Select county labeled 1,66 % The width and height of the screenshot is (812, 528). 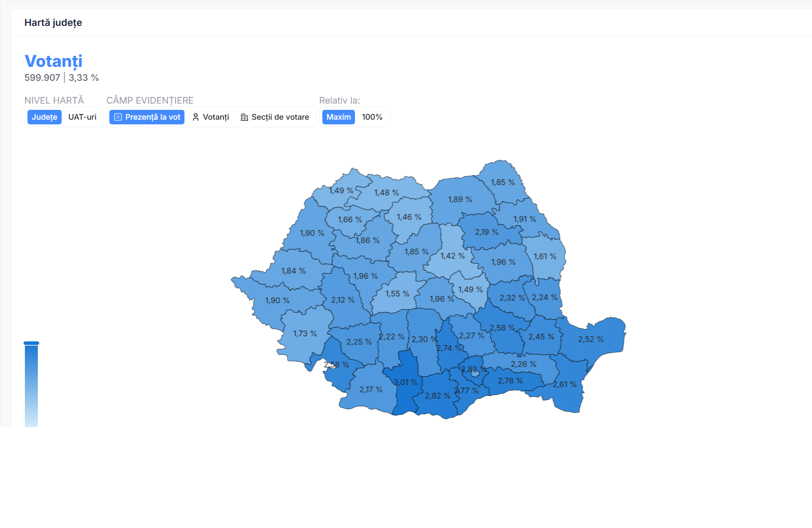click(350, 220)
